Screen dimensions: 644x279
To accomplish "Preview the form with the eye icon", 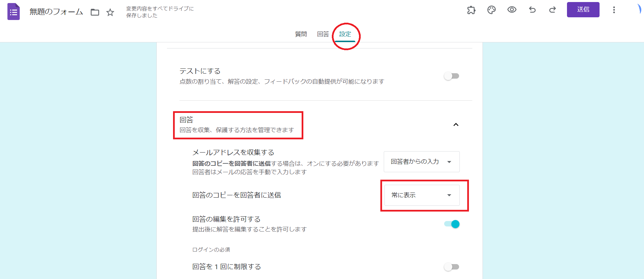I will [512, 10].
